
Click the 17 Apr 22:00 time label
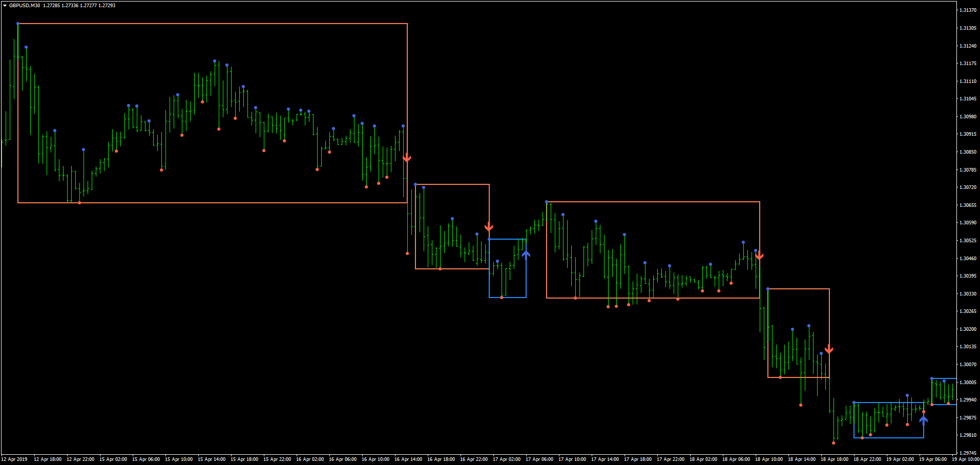click(671, 459)
